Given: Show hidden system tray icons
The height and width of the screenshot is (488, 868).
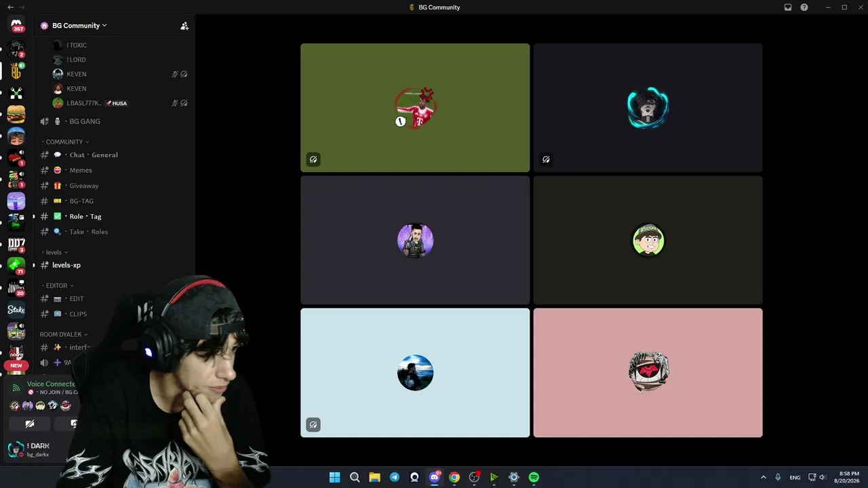Looking at the screenshot, I should pyautogui.click(x=763, y=477).
